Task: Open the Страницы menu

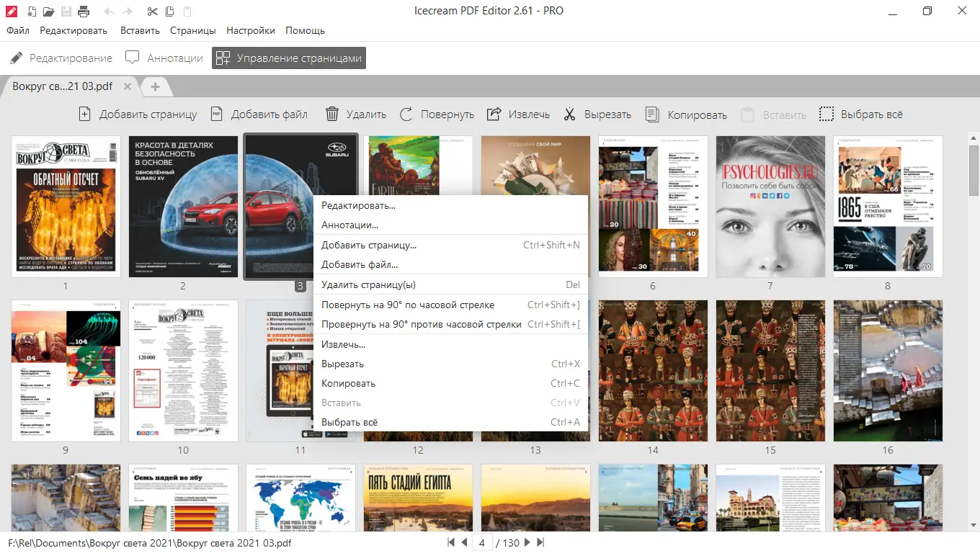Action: point(193,31)
